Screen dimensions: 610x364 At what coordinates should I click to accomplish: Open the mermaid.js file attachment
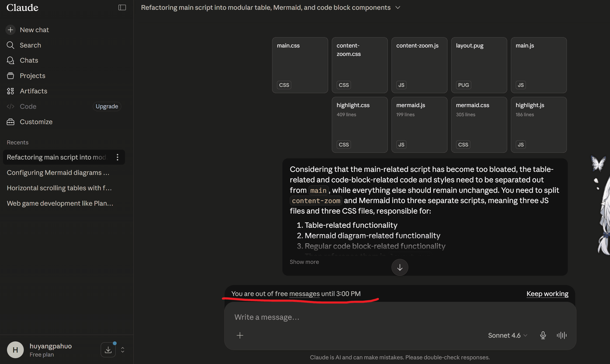pos(419,125)
